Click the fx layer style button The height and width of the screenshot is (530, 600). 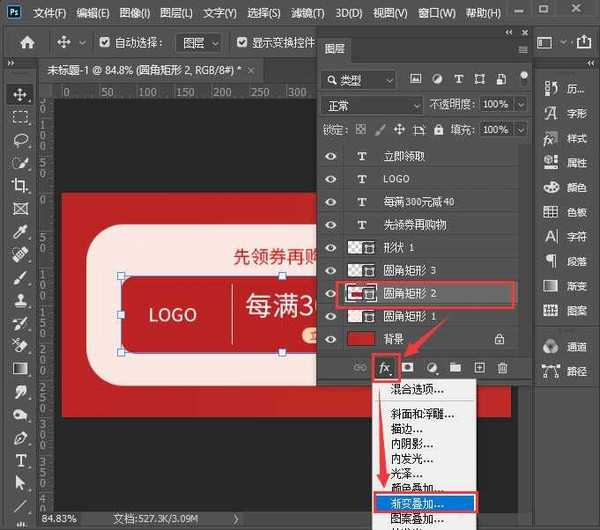point(384,368)
